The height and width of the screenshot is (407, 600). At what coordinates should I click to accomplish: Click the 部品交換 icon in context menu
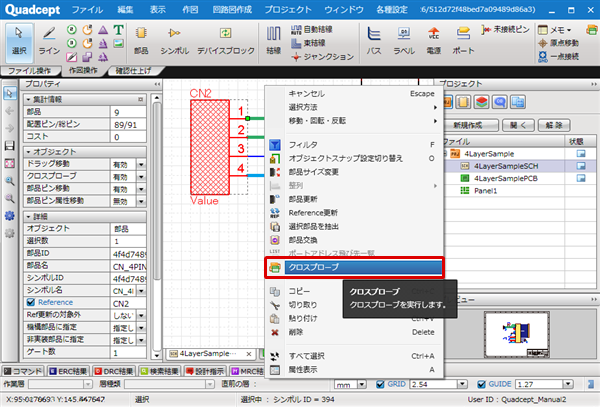click(x=275, y=240)
